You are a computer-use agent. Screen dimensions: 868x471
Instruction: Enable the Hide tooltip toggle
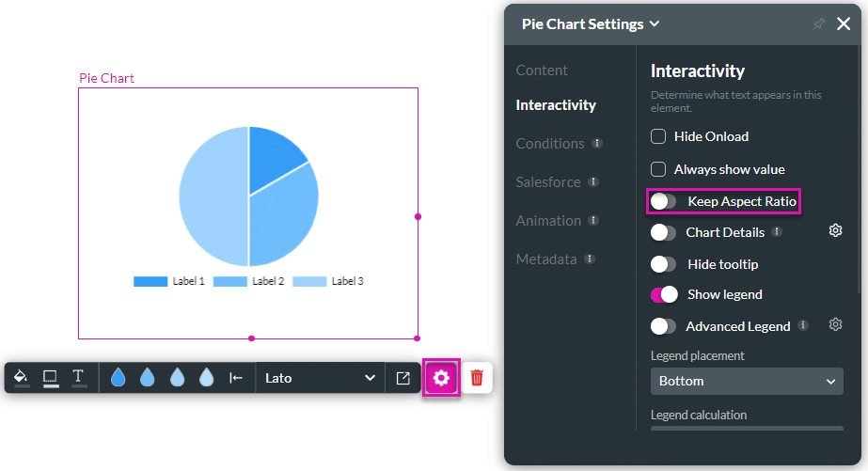click(664, 264)
